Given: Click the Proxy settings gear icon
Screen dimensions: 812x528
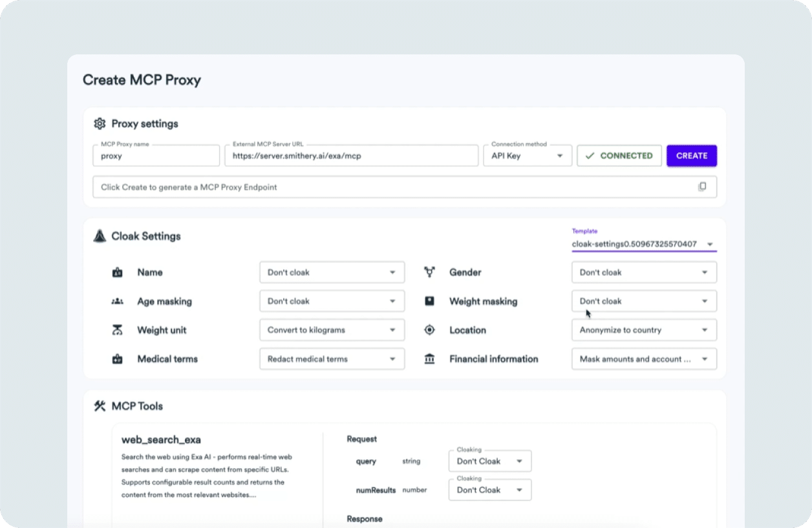Looking at the screenshot, I should click(100, 124).
